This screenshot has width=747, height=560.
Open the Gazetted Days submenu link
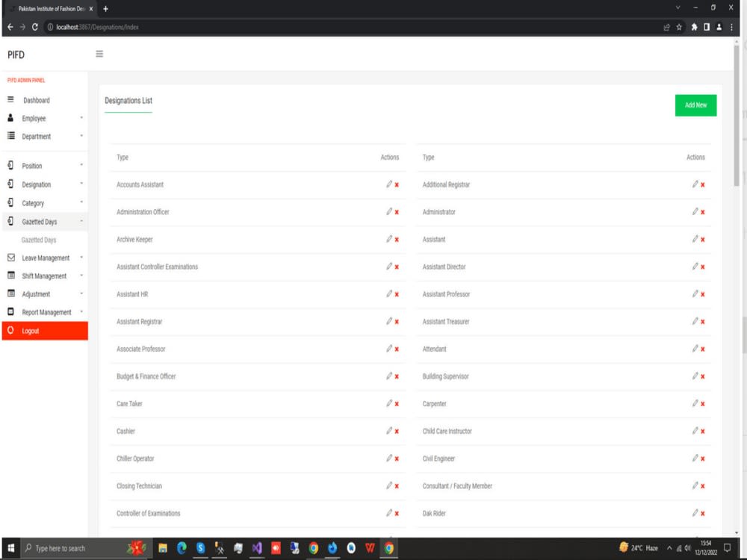[39, 240]
